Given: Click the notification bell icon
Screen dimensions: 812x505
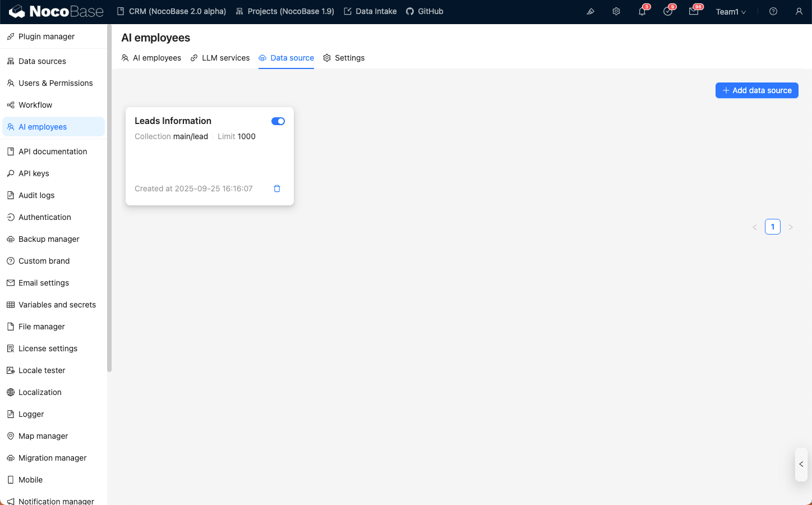Looking at the screenshot, I should [x=642, y=11].
